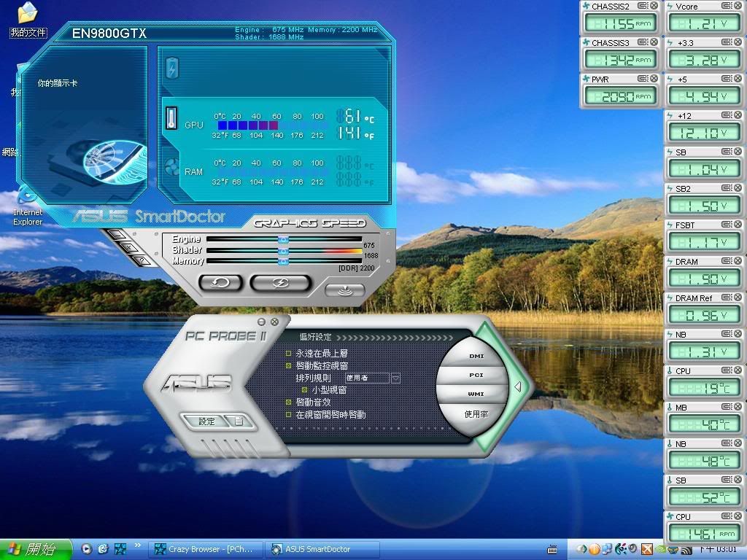The image size is (747, 560).
Task: Click the thermometer icon beside GPU temperature
Action: point(171,117)
